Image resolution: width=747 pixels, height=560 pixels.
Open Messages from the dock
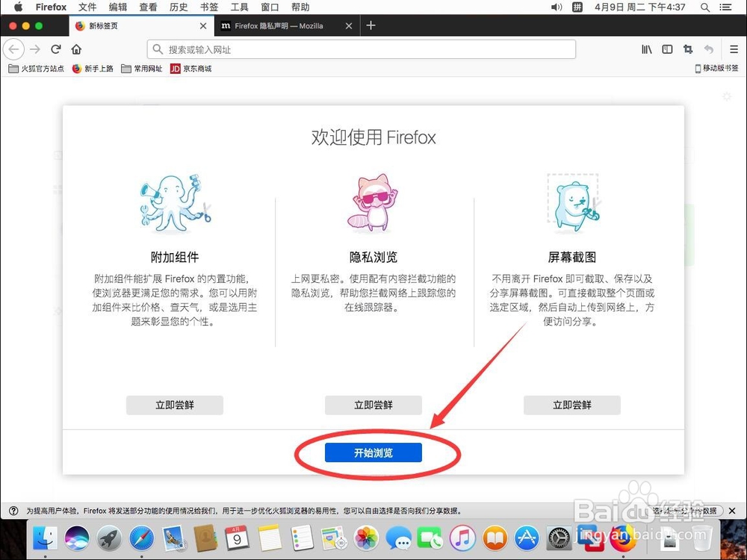pos(398,538)
